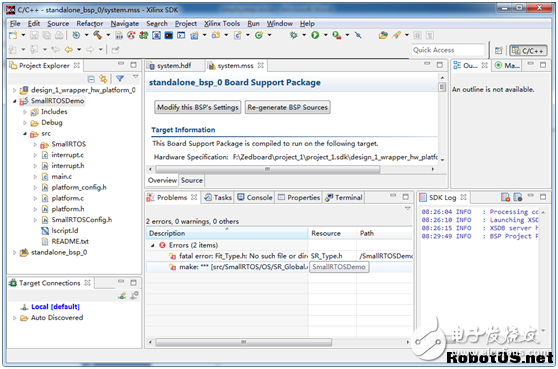Click the New C source file icon
Image resolution: width=558 pixels, height=369 pixels.
click(x=237, y=35)
